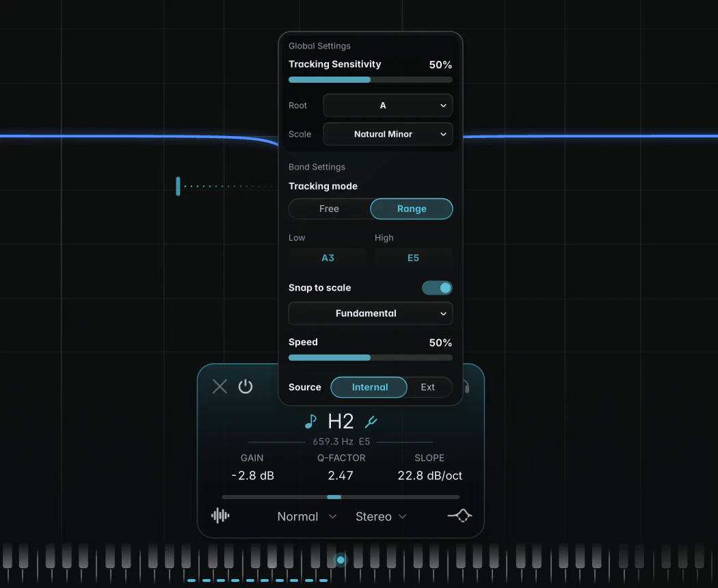Click the Tracking Sensitivity 50% value
The image size is (718, 588).
[440, 65]
